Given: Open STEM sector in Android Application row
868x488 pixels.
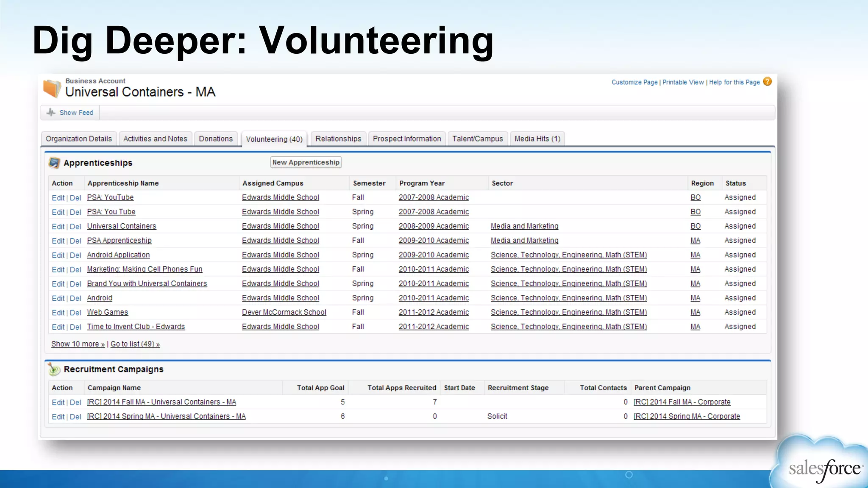Looking at the screenshot, I should pyautogui.click(x=569, y=255).
